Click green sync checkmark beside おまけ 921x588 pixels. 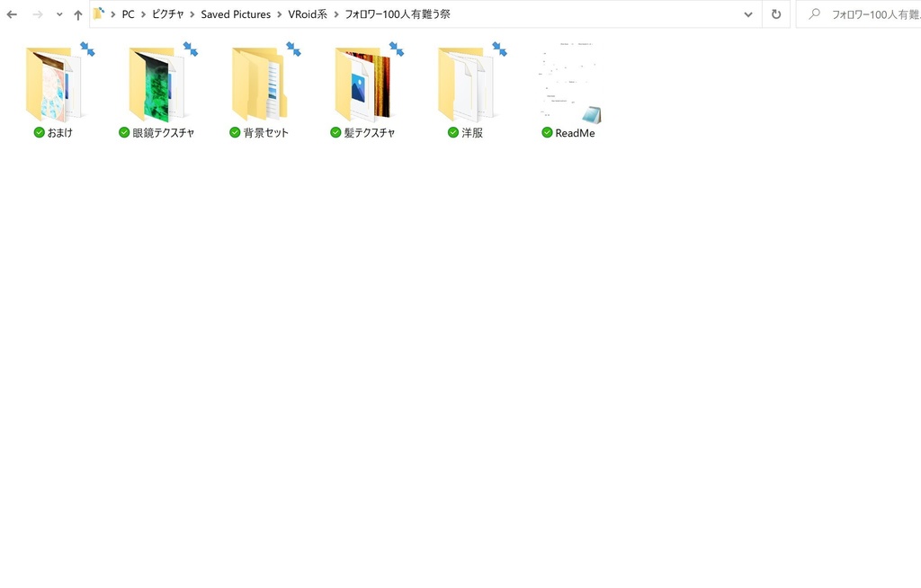point(40,132)
